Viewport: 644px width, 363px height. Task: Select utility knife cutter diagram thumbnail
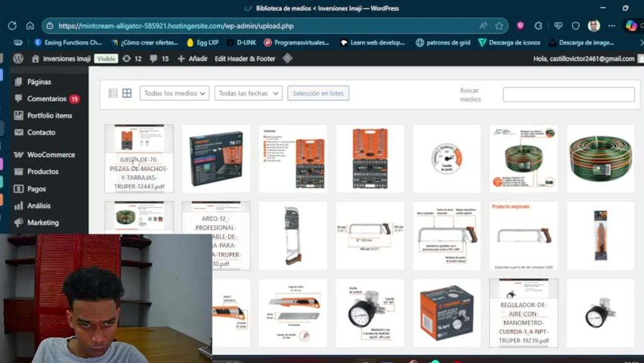pyautogui.click(x=293, y=313)
